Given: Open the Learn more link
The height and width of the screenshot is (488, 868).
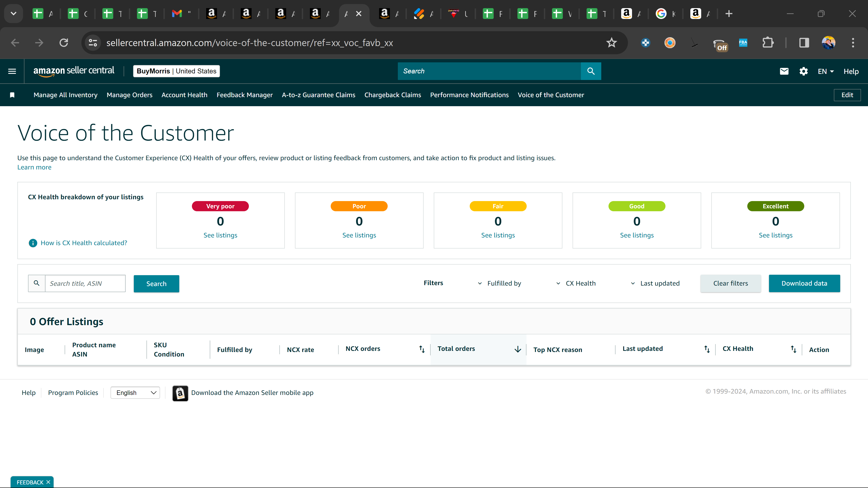Looking at the screenshot, I should 34,167.
